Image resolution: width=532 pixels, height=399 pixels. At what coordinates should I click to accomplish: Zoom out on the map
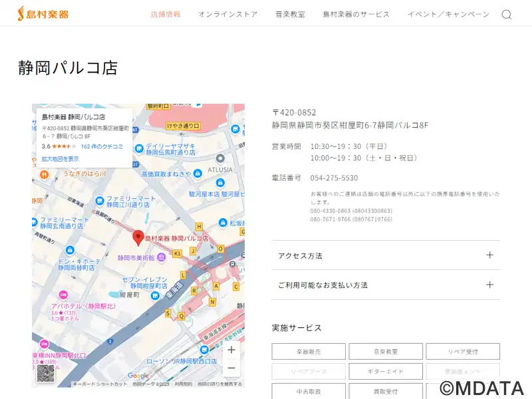pos(231,368)
